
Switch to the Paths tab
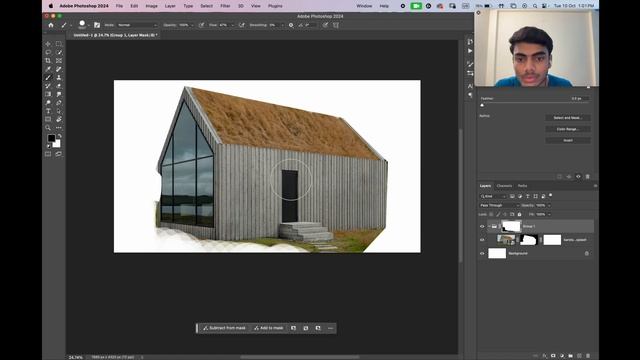coord(522,186)
